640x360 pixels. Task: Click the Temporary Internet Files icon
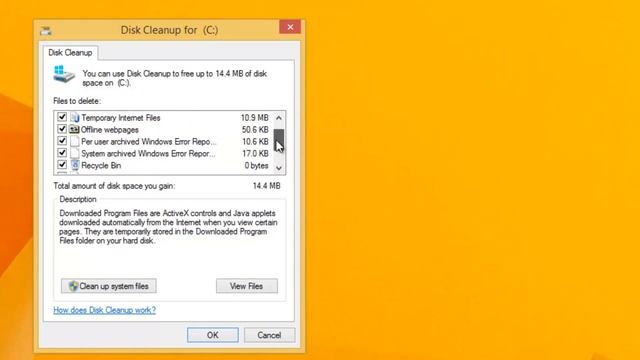click(x=75, y=118)
